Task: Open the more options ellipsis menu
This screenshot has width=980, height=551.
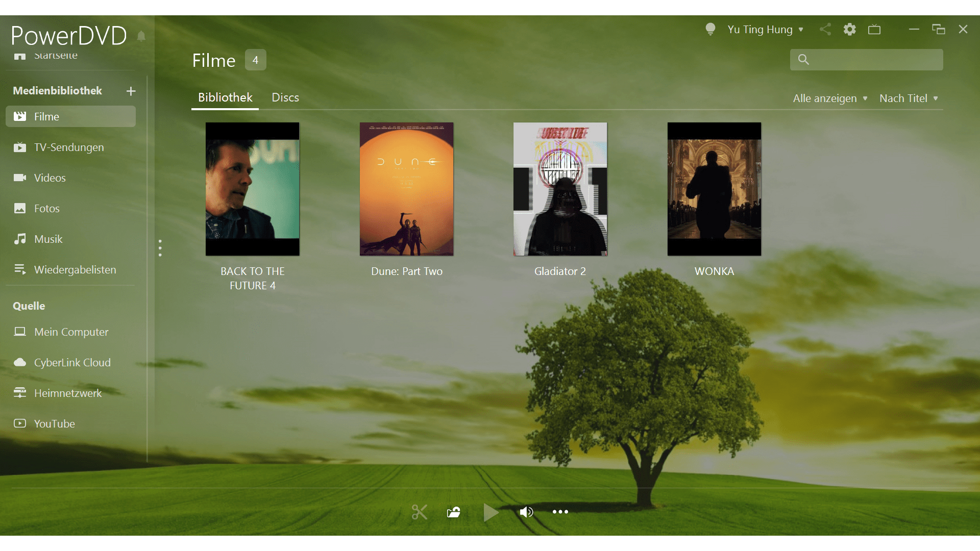Action: click(560, 512)
